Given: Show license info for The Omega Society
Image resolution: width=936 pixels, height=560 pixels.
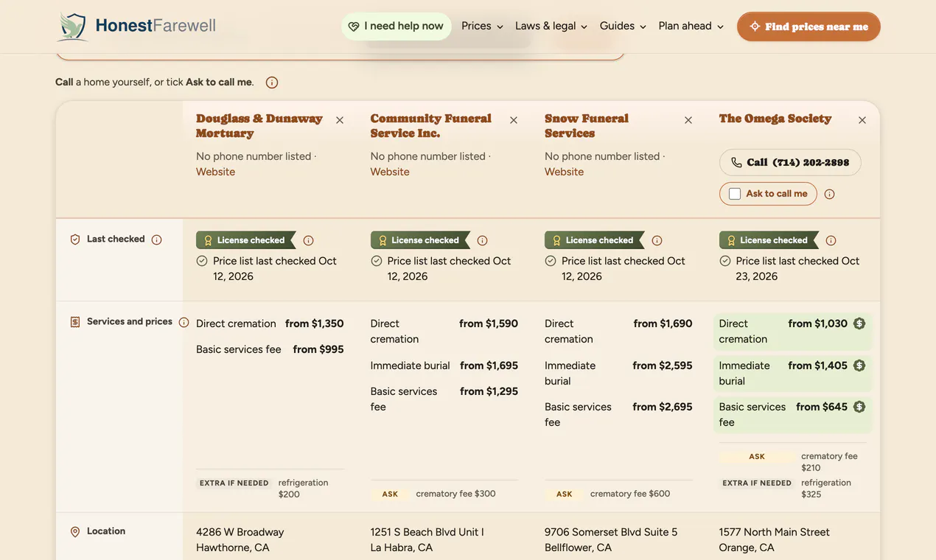Looking at the screenshot, I should pos(831,240).
